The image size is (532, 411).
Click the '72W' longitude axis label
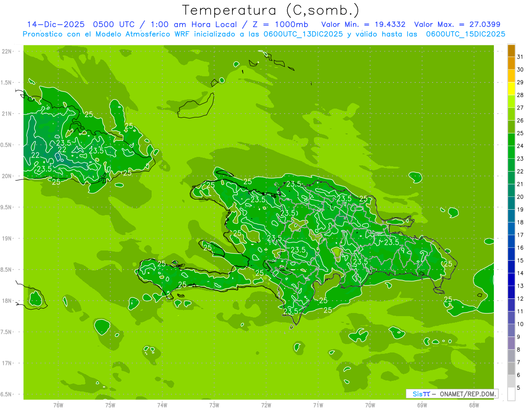point(266,405)
